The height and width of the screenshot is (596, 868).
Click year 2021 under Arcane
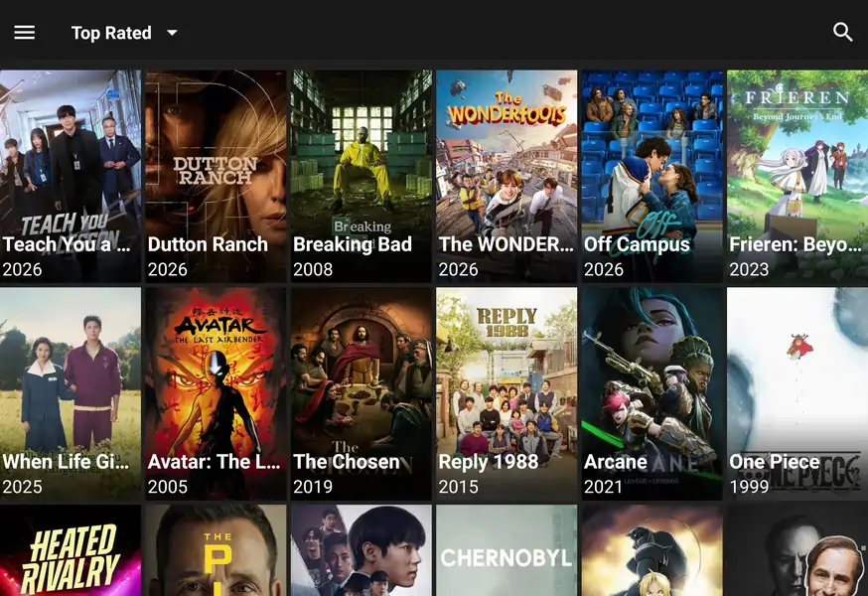tap(604, 487)
